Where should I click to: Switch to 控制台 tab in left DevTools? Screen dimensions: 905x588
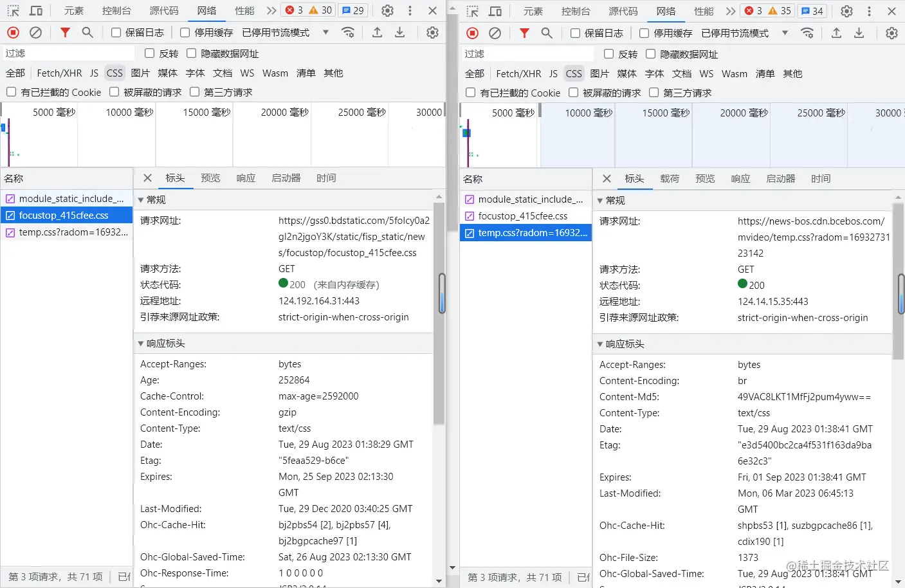116,10
